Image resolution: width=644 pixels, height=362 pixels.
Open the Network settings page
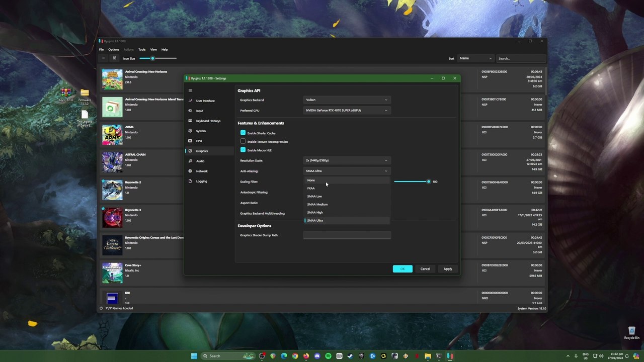(x=209, y=171)
